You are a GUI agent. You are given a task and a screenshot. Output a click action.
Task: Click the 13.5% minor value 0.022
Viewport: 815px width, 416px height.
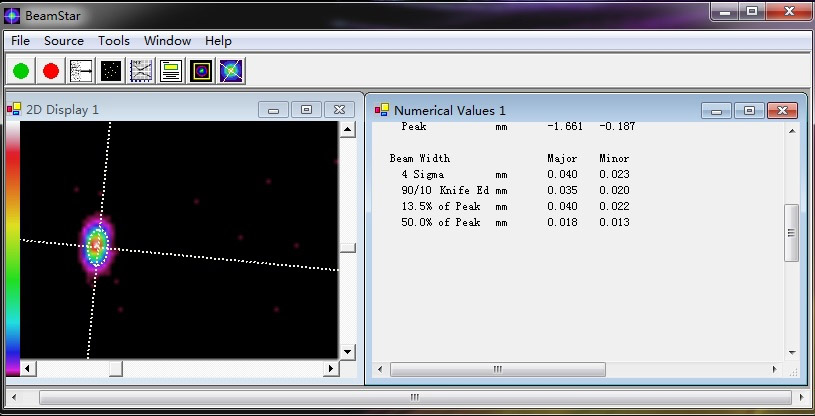coord(614,206)
